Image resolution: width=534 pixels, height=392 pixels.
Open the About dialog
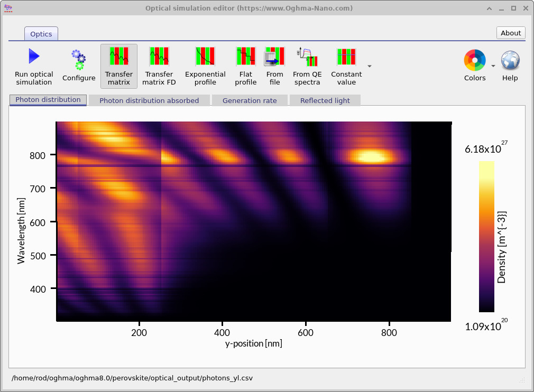[510, 33]
